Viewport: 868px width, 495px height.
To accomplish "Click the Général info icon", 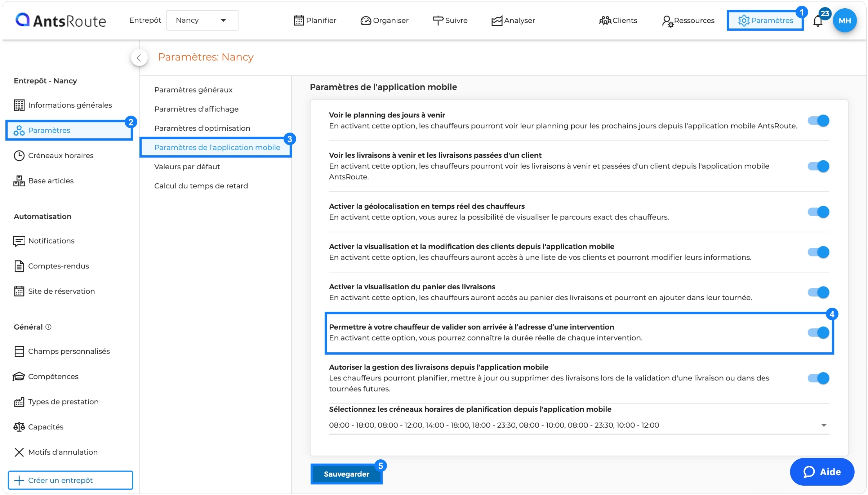I will [x=48, y=327].
